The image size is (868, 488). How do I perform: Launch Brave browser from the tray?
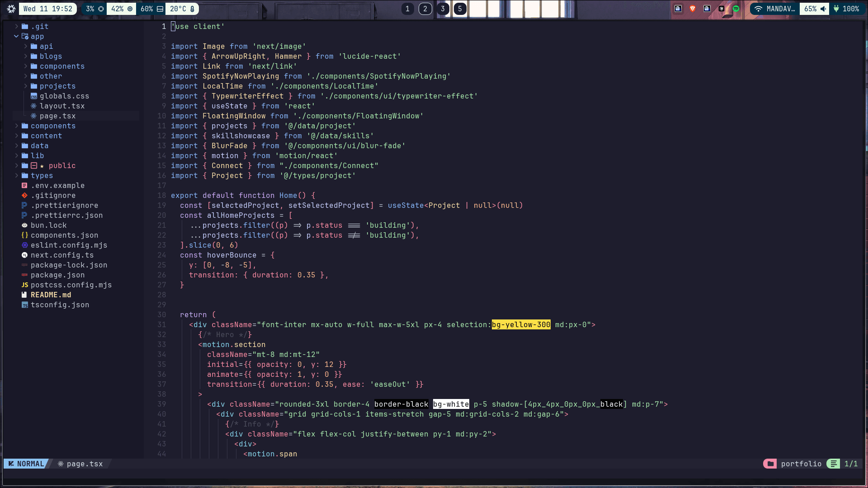point(693,9)
